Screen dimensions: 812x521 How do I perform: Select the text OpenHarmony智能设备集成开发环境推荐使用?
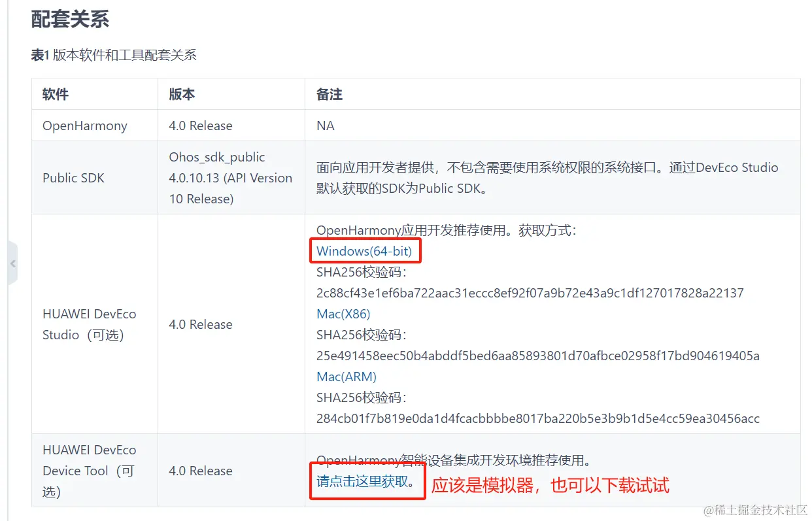click(454, 460)
